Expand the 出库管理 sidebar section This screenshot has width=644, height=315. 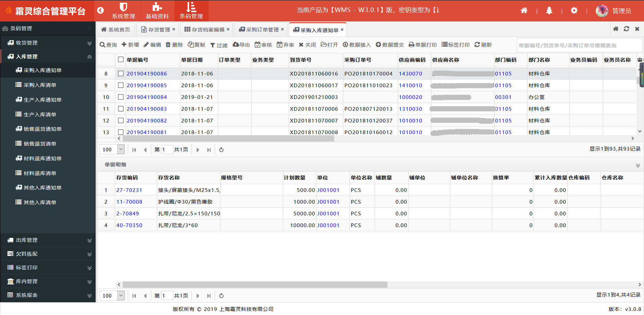[x=48, y=240]
